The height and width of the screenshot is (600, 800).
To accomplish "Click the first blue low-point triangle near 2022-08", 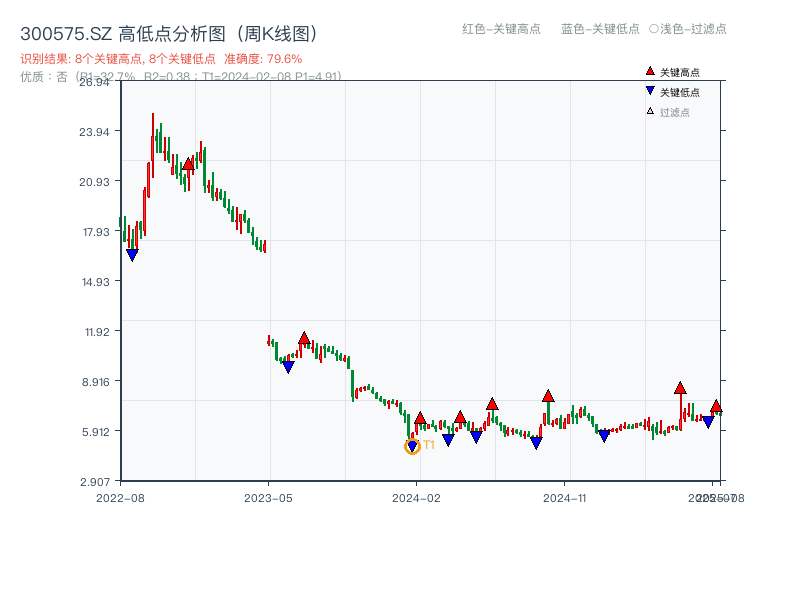I will click(x=133, y=253).
